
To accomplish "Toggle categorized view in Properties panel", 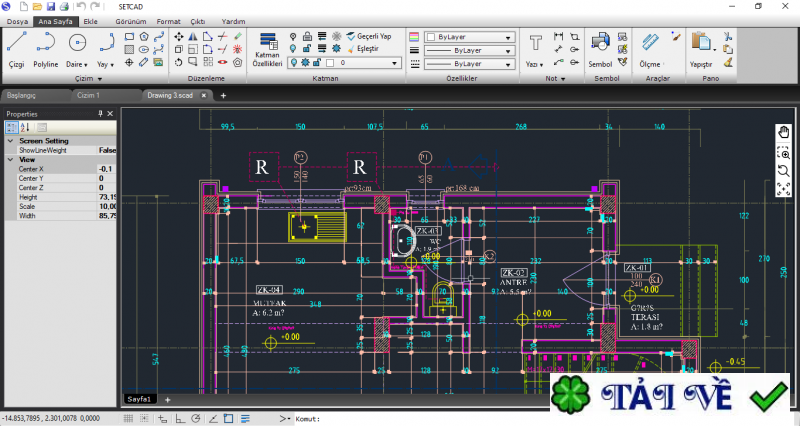I will coord(12,127).
